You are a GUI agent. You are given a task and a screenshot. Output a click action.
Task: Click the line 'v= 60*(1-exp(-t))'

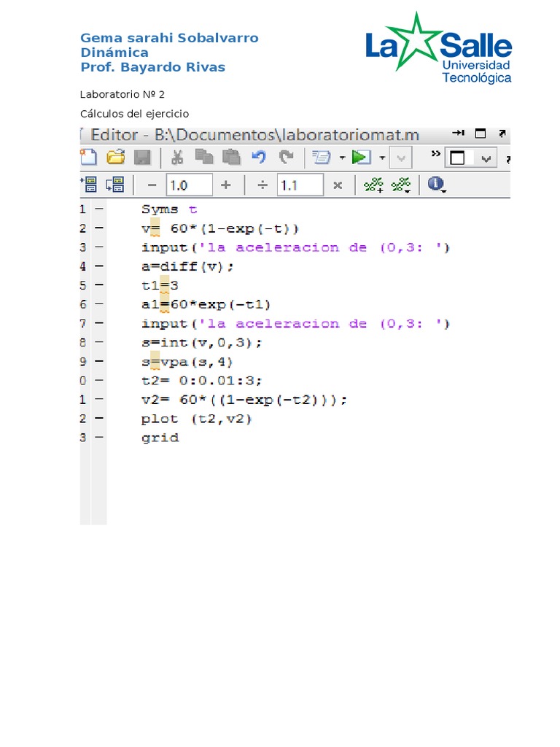tap(220, 228)
